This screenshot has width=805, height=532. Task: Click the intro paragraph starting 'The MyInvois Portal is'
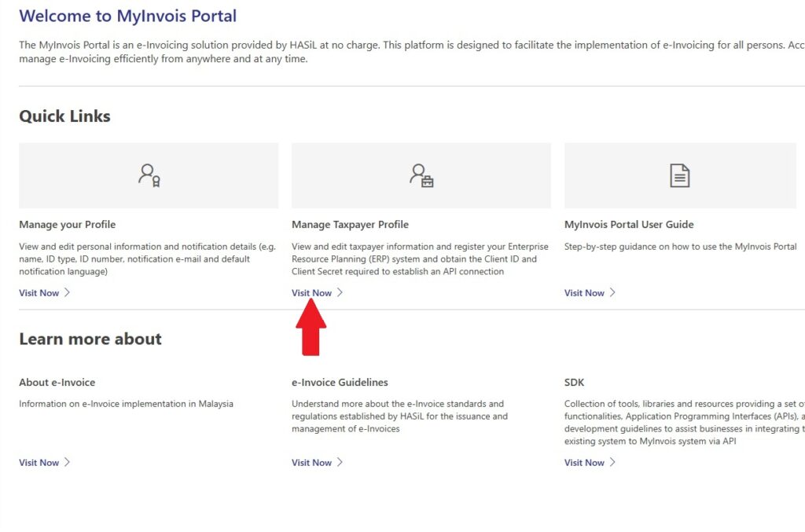[x=412, y=52]
